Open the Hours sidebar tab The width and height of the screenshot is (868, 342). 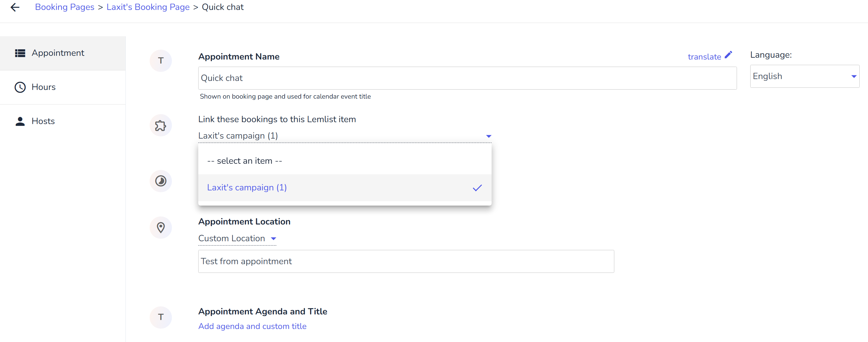63,87
